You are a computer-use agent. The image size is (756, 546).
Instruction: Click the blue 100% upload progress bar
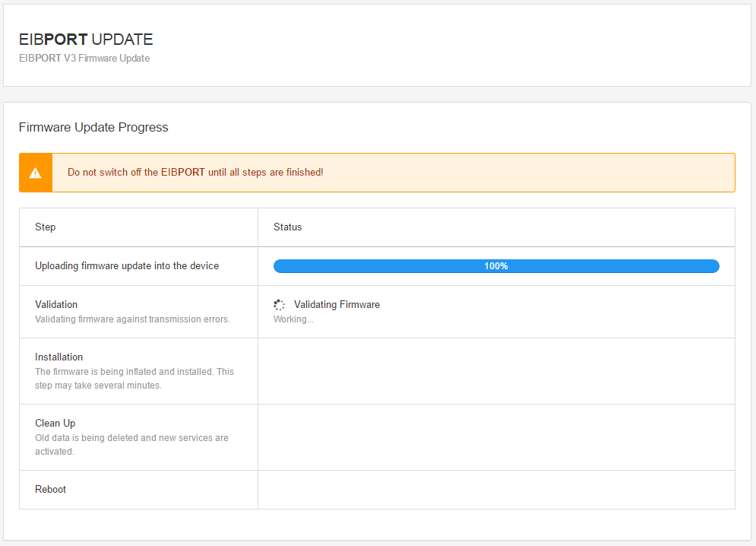(x=495, y=266)
